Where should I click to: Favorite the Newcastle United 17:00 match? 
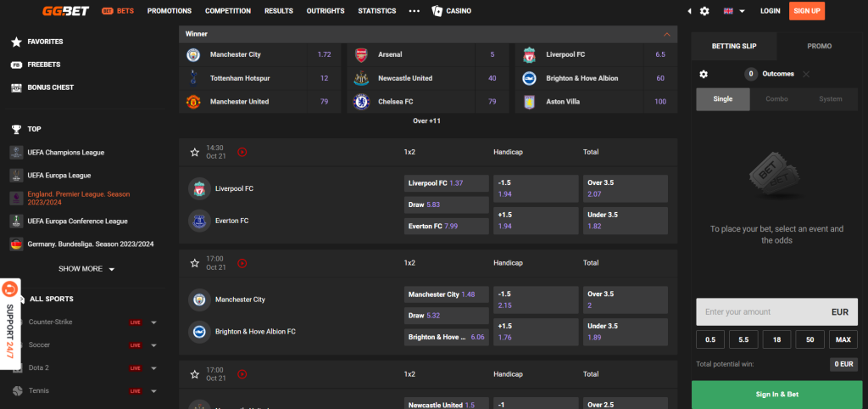coord(194,375)
